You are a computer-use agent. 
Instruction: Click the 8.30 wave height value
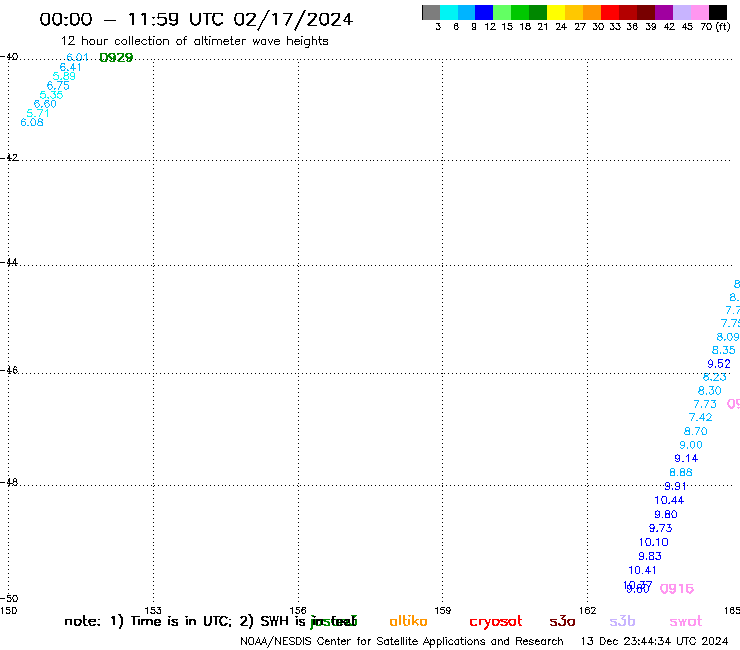[x=709, y=391]
